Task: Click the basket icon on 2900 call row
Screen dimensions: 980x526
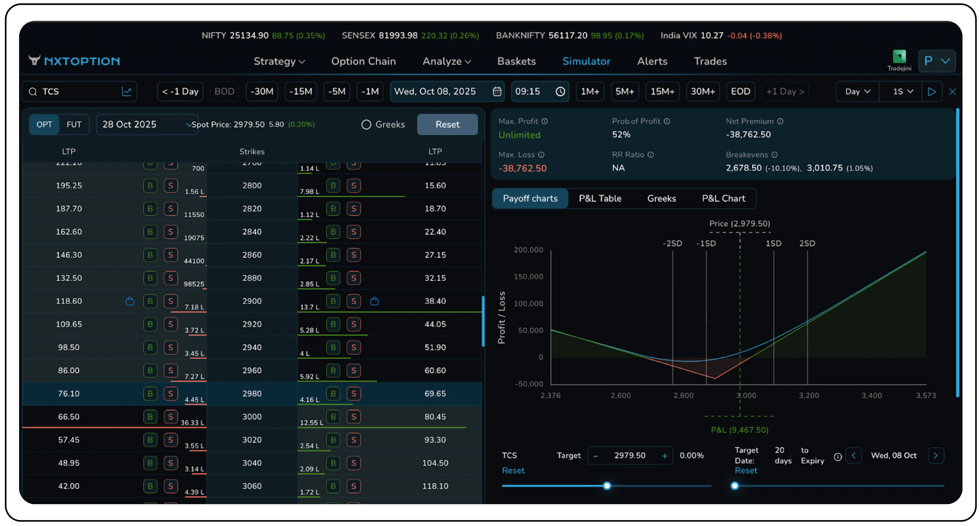Action: pos(130,301)
